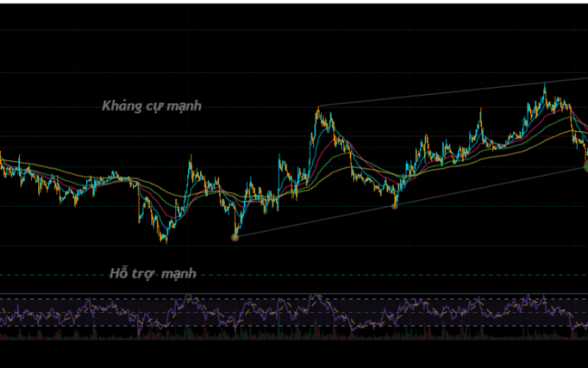Select the "Hỗ trợ mạnh" text label
The height and width of the screenshot is (368, 588).
[153, 274]
